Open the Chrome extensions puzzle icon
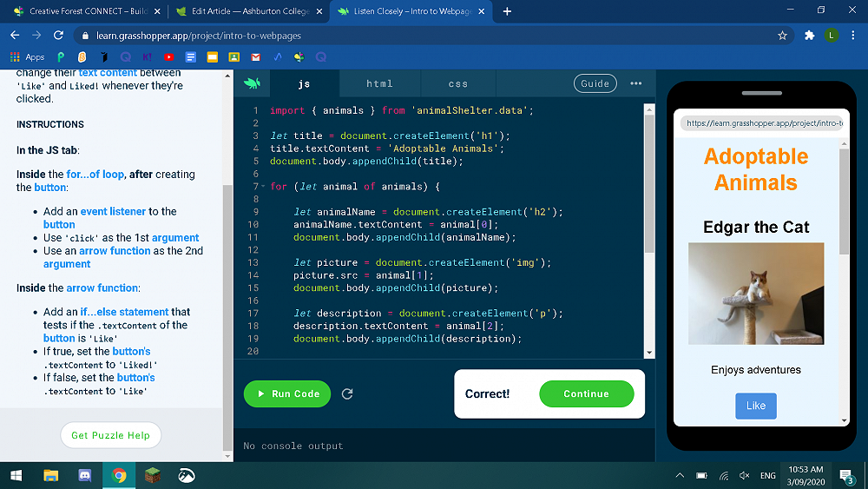 point(810,36)
